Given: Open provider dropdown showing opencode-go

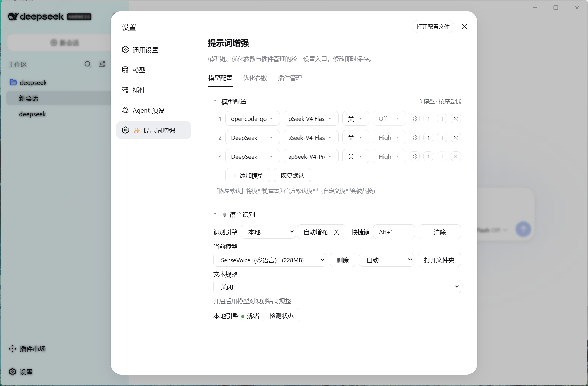Looking at the screenshot, I should [252, 119].
